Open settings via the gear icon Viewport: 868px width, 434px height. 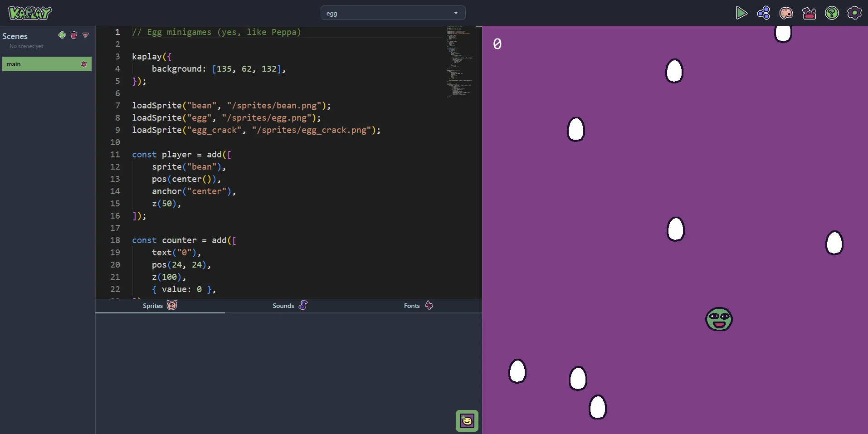pyautogui.click(x=854, y=13)
